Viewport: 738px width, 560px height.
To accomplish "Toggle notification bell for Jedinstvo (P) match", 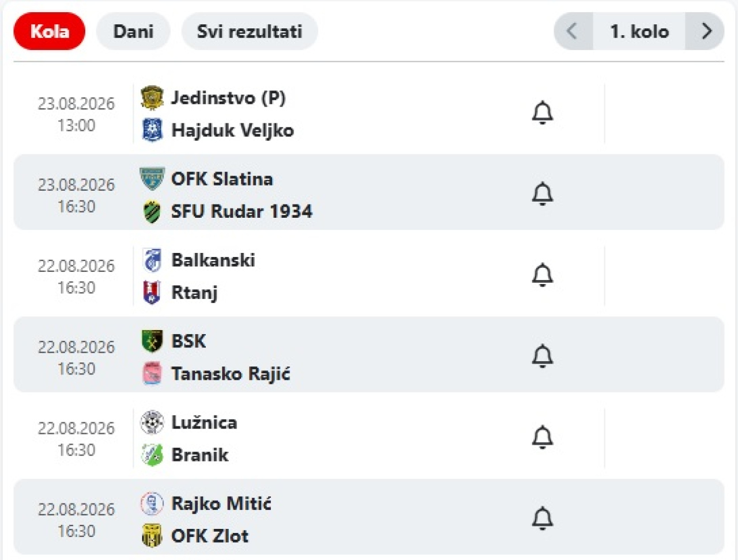I will click(542, 113).
